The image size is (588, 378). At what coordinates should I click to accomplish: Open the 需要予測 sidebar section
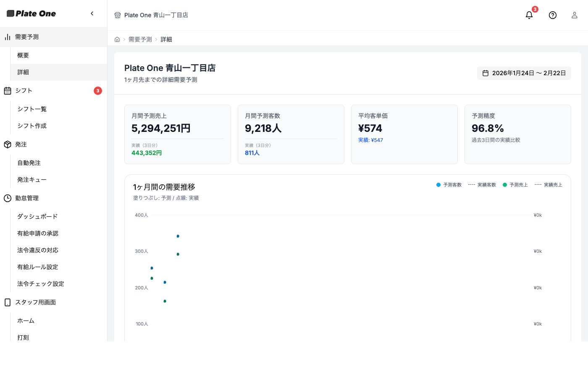[54, 37]
